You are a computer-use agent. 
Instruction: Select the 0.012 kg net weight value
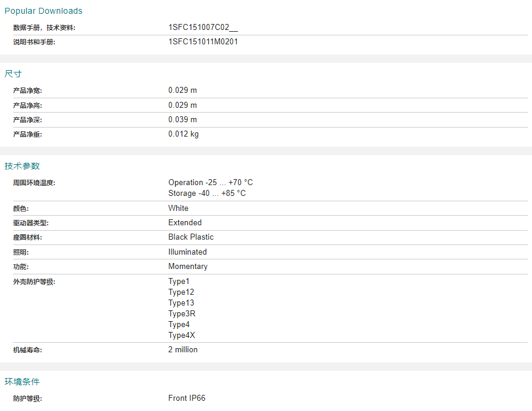[183, 134]
